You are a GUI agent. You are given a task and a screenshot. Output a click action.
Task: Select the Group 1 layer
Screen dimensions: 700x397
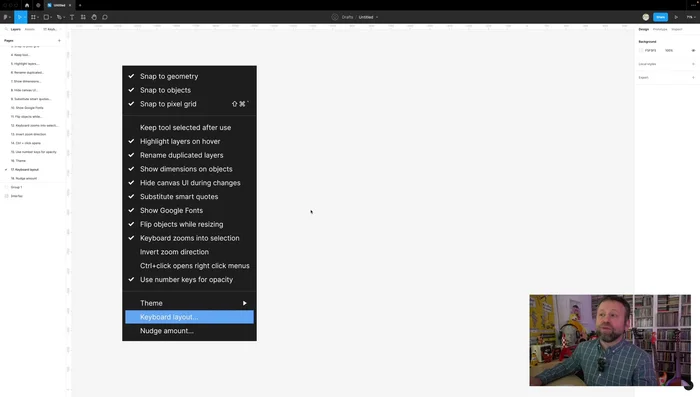17,187
